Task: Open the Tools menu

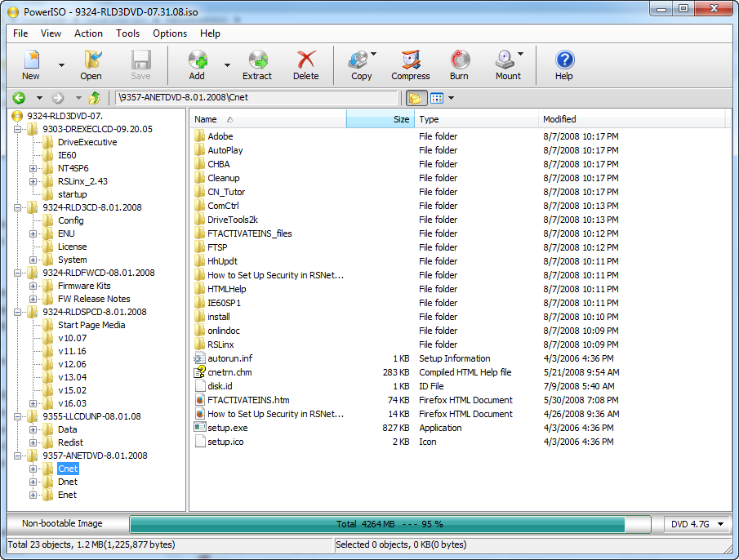Action: (x=127, y=33)
